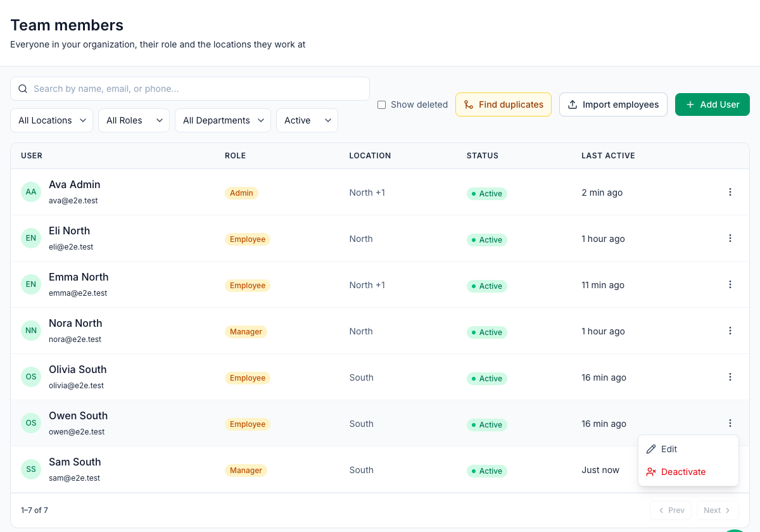The image size is (760, 532).
Task: Click the STATUS column header
Action: pyautogui.click(x=483, y=156)
